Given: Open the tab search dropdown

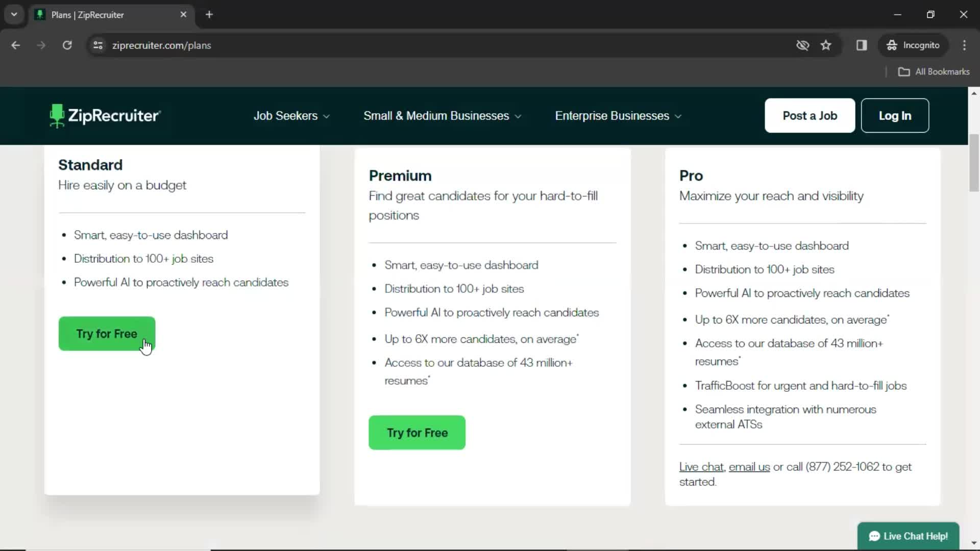Looking at the screenshot, I should pyautogui.click(x=14, y=15).
